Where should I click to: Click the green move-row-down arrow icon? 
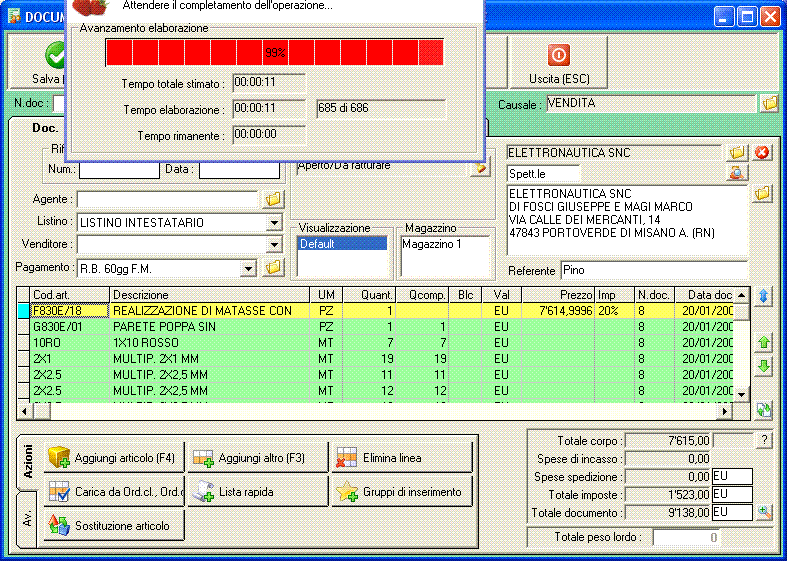pyautogui.click(x=764, y=366)
